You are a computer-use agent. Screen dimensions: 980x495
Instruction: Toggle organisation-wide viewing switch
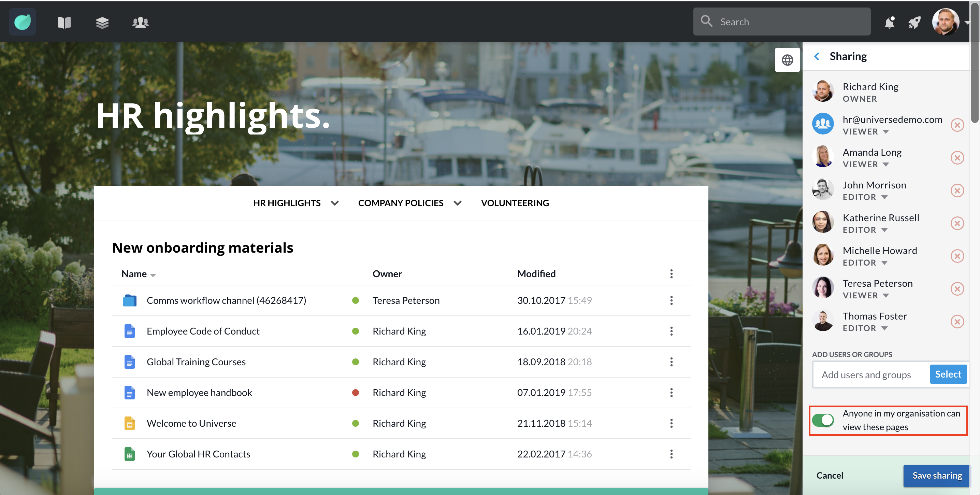click(822, 420)
